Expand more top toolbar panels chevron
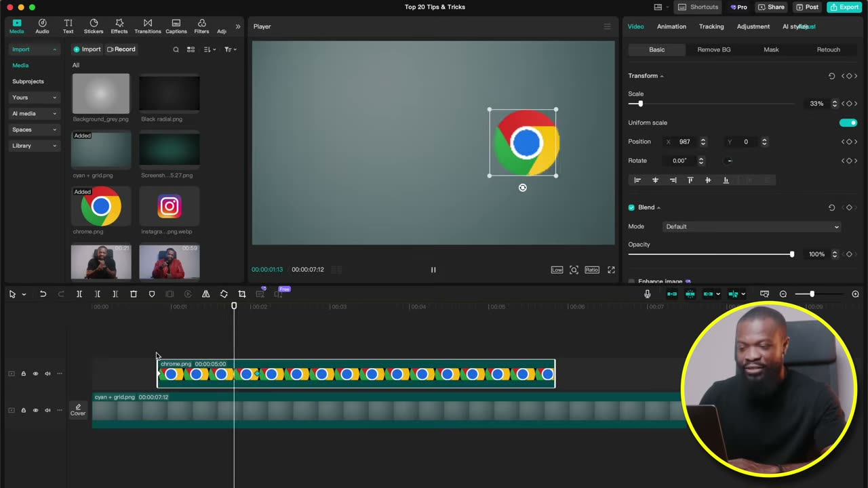 (x=237, y=26)
